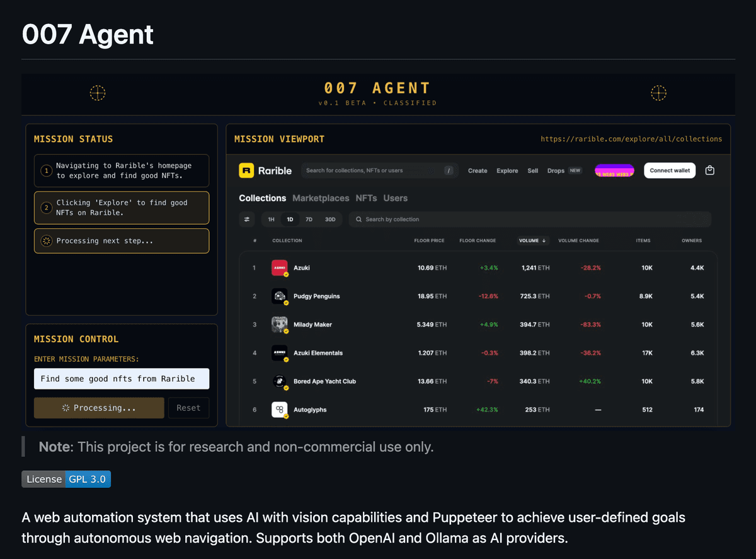Viewport: 756px width, 559px height.
Task: Click the +40.2% volume change value
Action: click(x=589, y=381)
